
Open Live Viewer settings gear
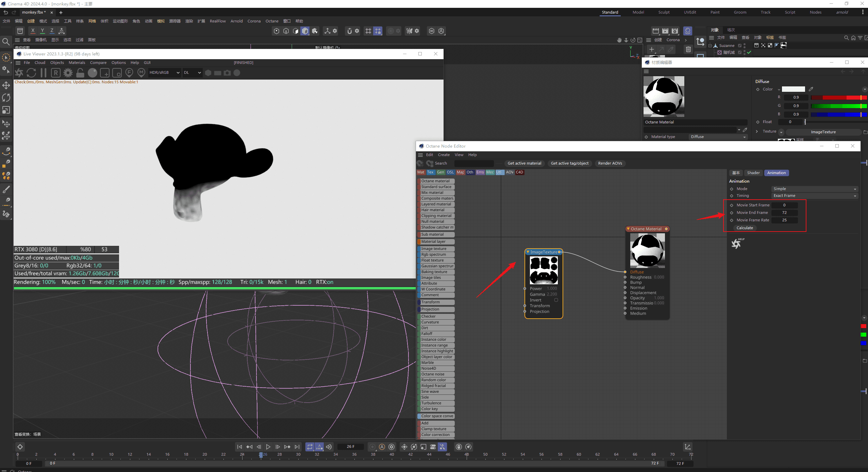click(x=68, y=72)
